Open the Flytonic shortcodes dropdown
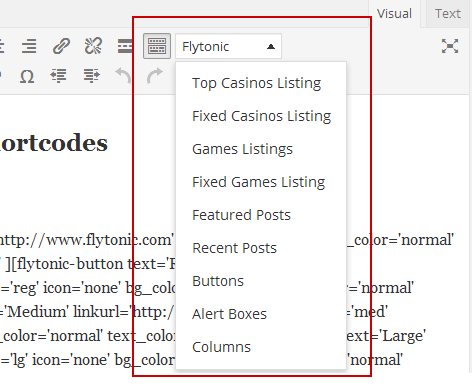472x387 pixels. point(228,46)
